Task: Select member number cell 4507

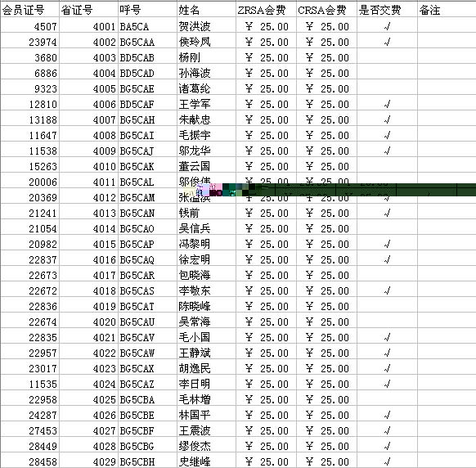Action: (29, 25)
